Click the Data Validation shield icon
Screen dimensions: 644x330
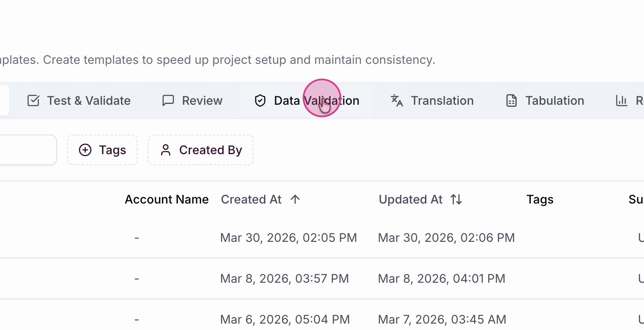[260, 100]
